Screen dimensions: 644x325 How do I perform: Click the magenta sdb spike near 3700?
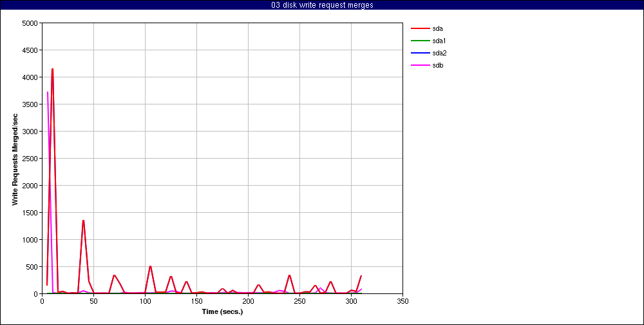coord(48,92)
